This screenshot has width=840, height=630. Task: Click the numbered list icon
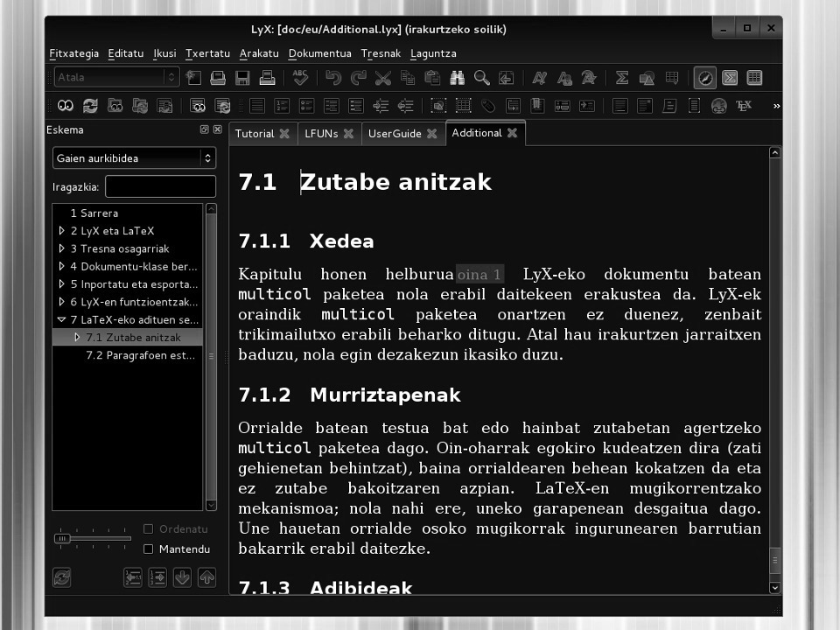coord(282,106)
